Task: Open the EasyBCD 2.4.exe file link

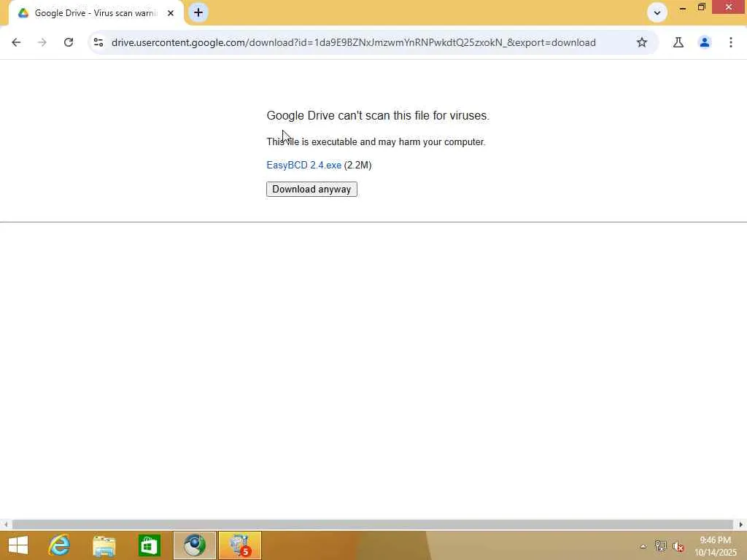Action: [304, 166]
